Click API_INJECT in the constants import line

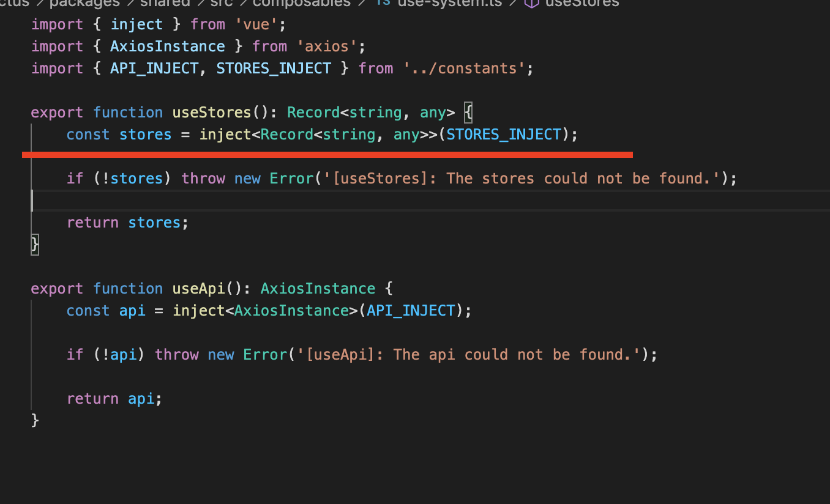tap(154, 69)
